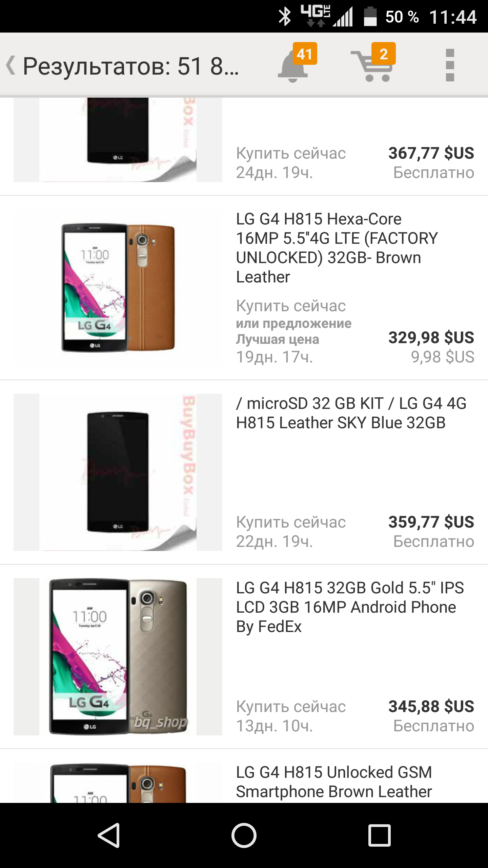The image size is (488, 868).
Task: Open the three-dot overflow menu
Action: click(x=450, y=65)
